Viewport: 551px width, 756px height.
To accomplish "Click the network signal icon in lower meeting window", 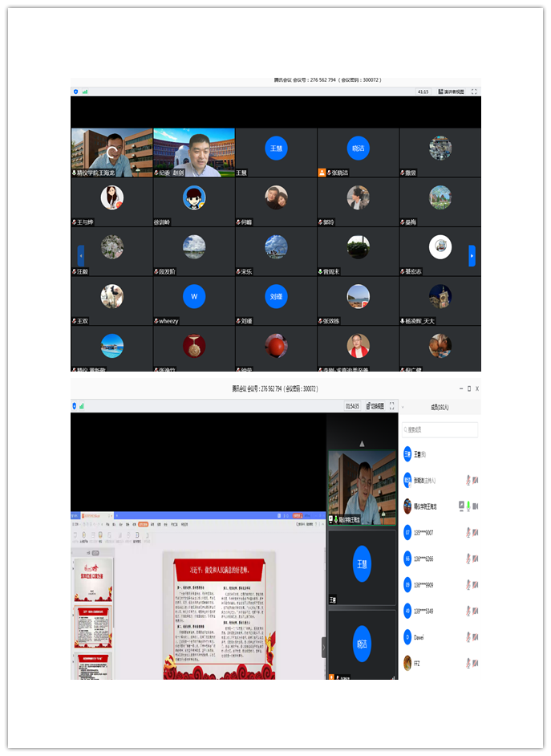I will [81, 406].
